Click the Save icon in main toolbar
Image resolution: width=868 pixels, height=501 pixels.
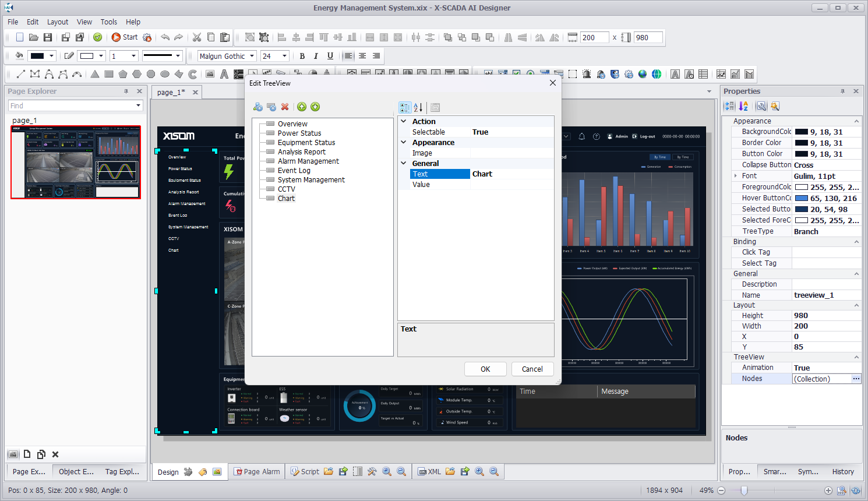(48, 37)
